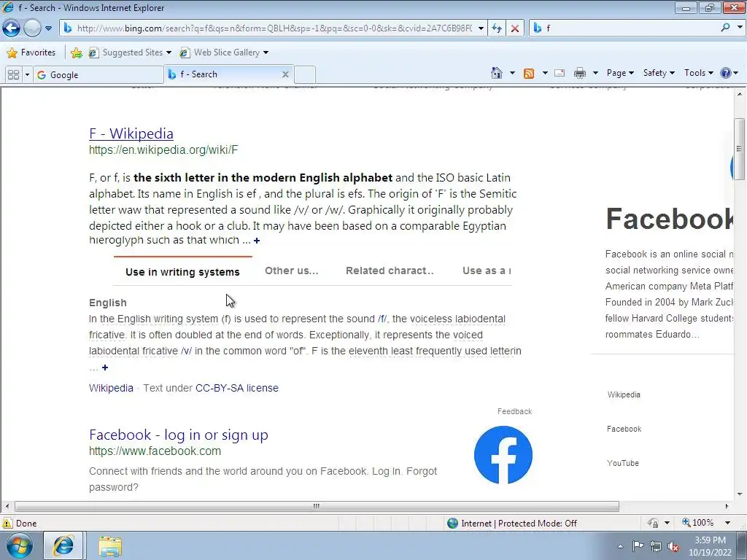
Task: Click Internet Protected Mode status
Action: (512, 524)
